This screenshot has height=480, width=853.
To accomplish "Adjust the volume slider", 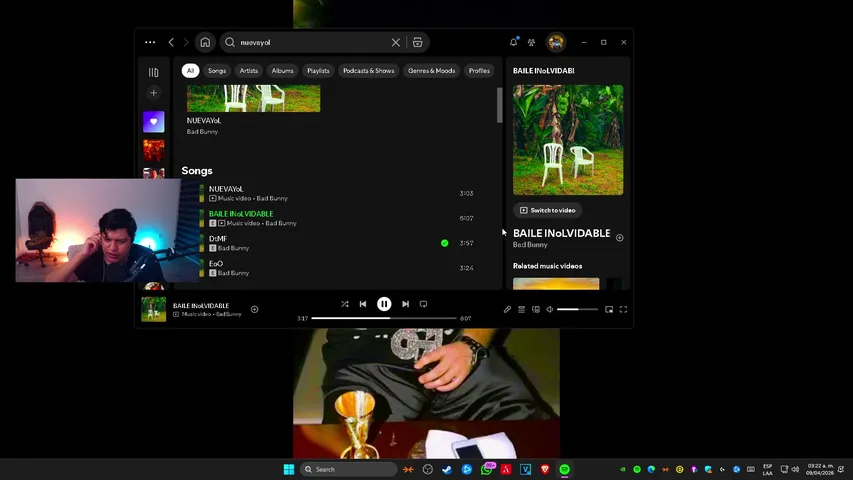I will point(577,309).
